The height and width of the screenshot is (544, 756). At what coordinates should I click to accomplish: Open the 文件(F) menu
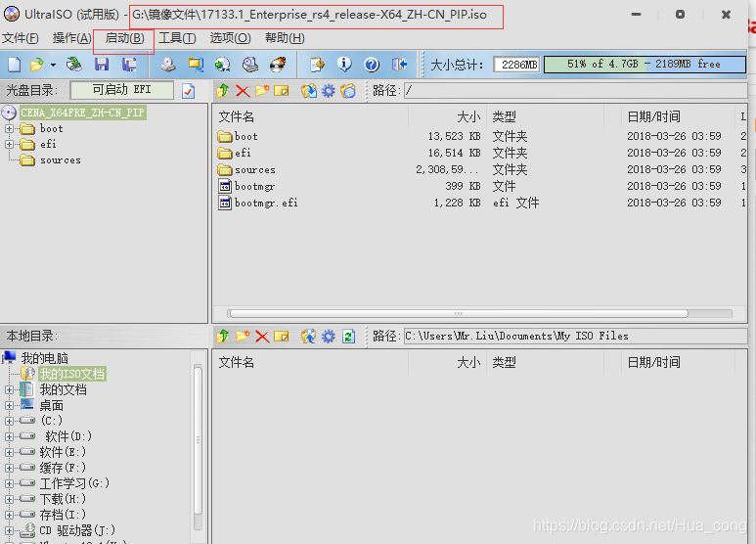pos(21,38)
